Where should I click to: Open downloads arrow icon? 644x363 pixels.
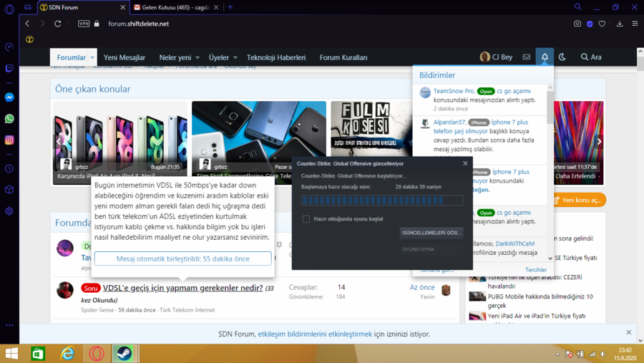coord(620,24)
